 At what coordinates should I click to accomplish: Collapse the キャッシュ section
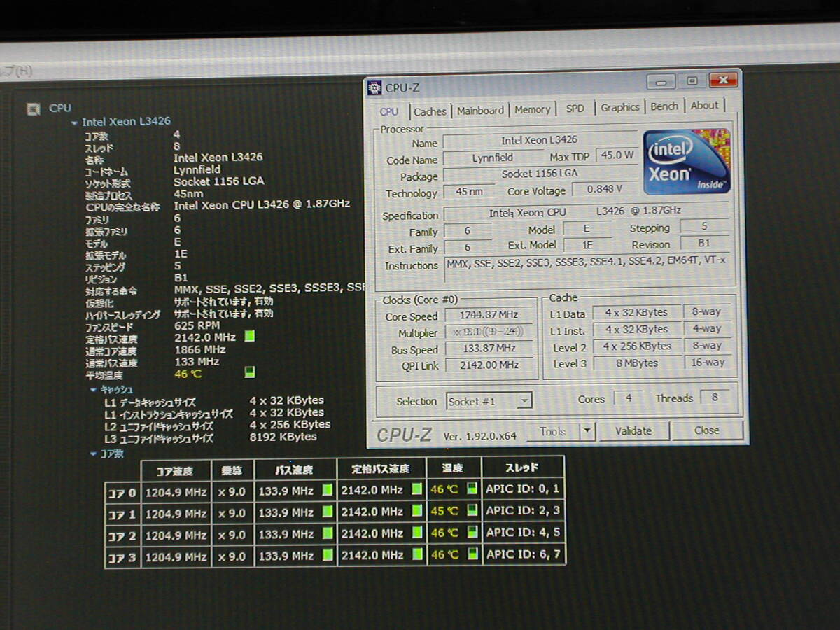tap(93, 390)
